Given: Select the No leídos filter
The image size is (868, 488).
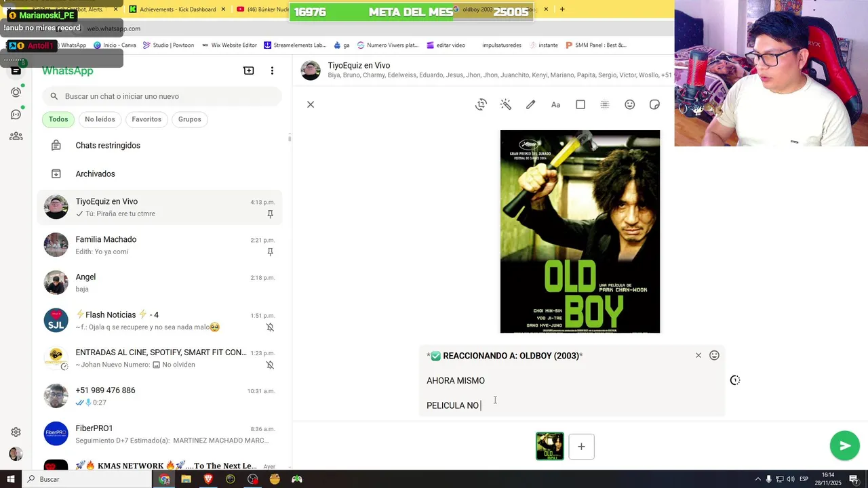Looking at the screenshot, I should click(x=100, y=119).
